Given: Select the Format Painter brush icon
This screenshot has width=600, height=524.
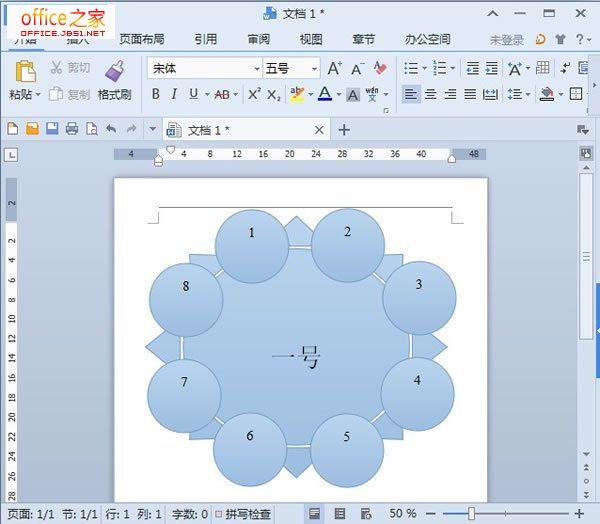Looking at the screenshot, I should (x=114, y=71).
